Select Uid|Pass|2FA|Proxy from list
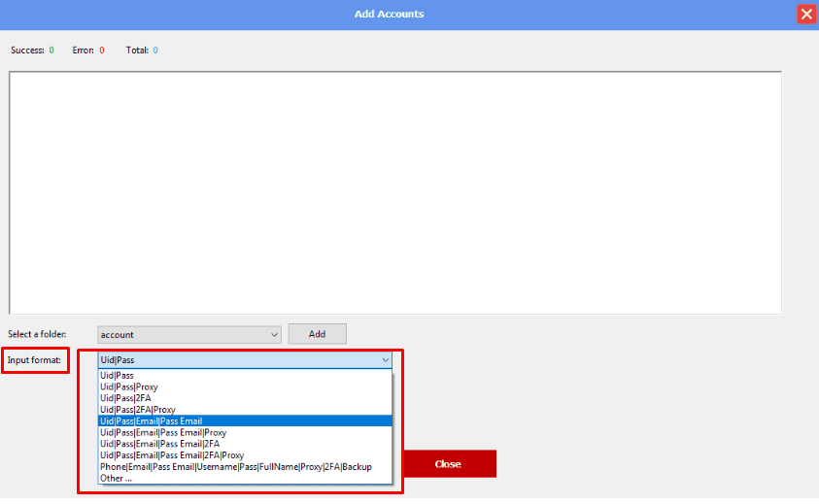 pos(137,410)
